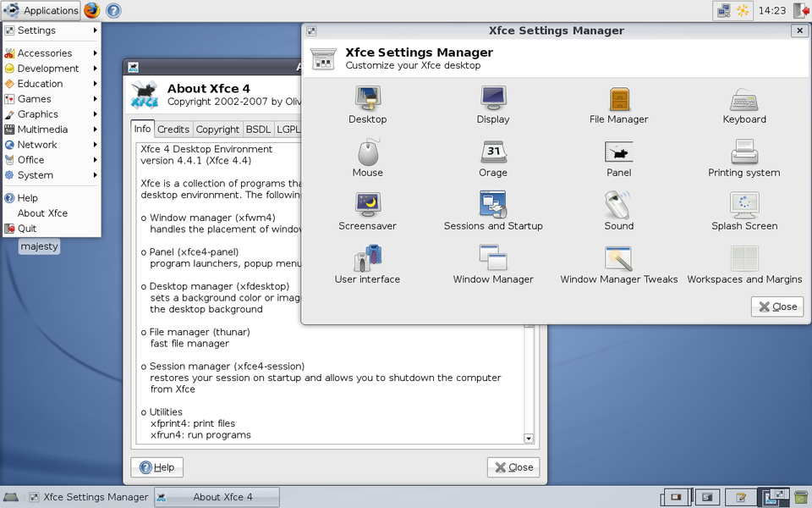The width and height of the screenshot is (812, 508).
Task: Click scroll-down arrow in About Xfce text area
Action: point(528,439)
